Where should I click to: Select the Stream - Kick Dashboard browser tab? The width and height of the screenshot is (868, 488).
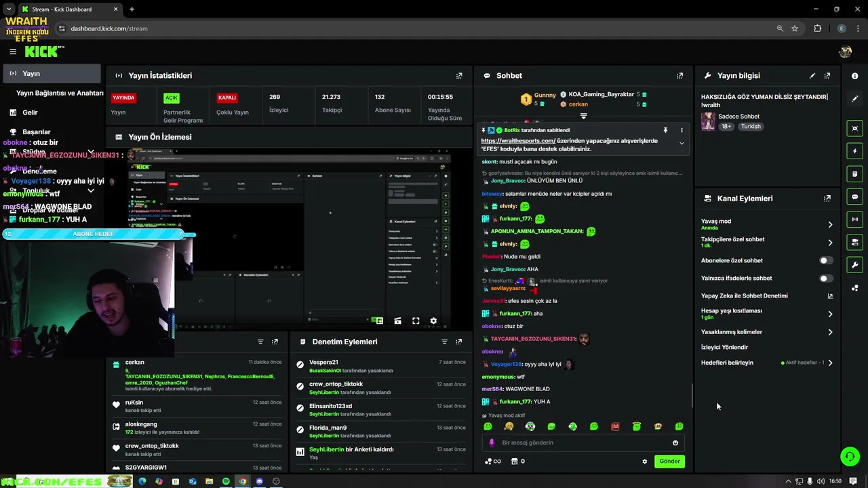pyautogui.click(x=69, y=9)
